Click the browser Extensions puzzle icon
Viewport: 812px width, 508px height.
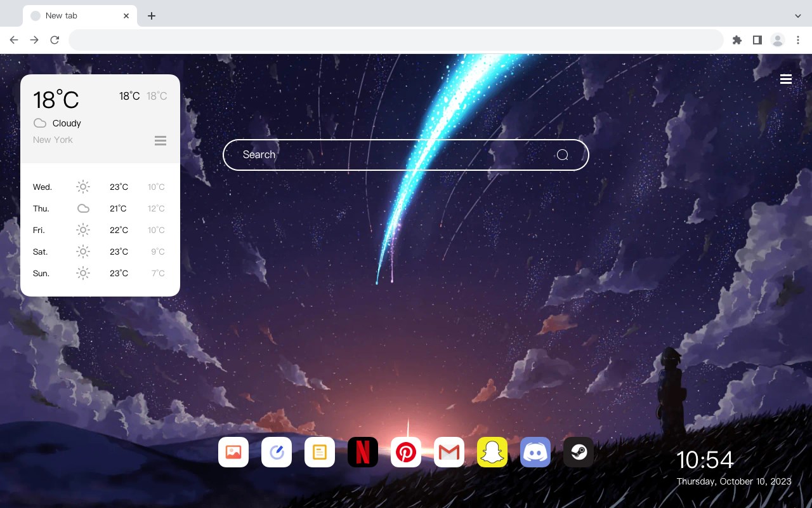point(737,40)
